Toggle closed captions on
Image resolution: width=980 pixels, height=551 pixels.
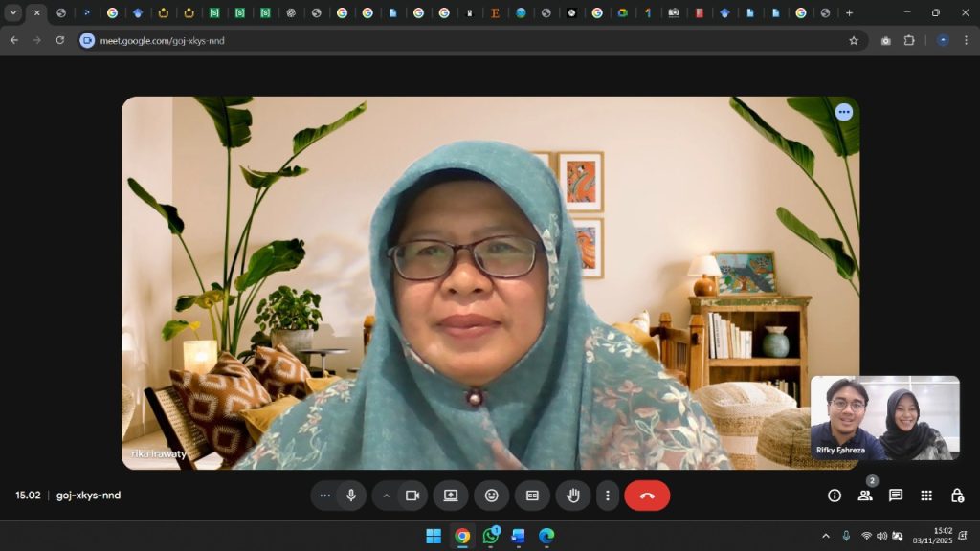532,496
